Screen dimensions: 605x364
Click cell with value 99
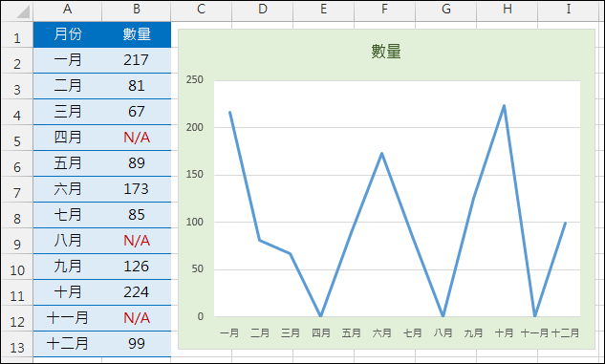[x=137, y=344]
